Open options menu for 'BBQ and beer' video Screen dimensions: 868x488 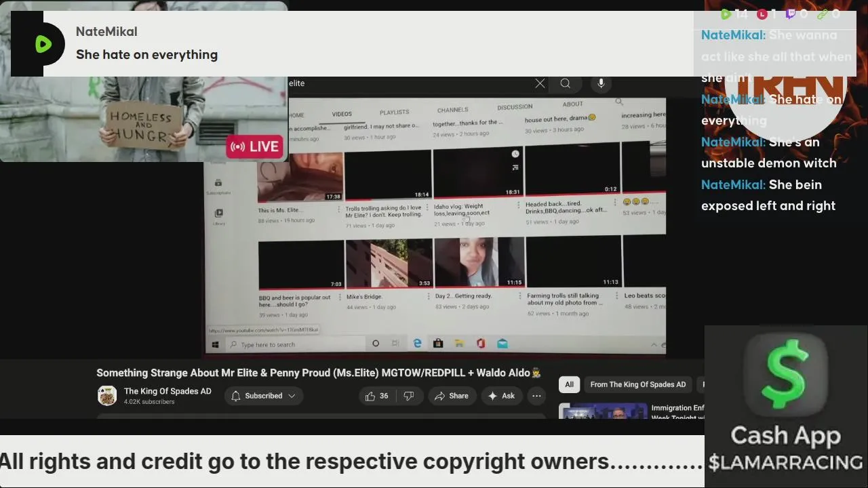coord(340,298)
